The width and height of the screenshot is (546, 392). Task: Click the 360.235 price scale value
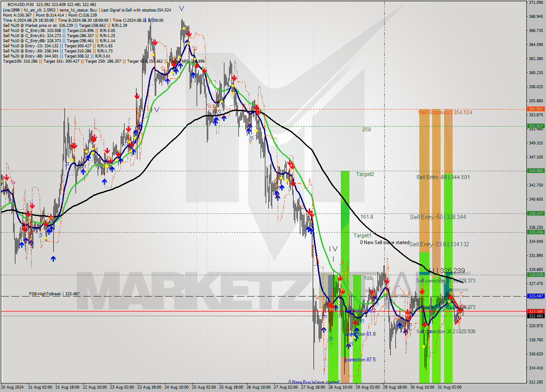(535, 72)
